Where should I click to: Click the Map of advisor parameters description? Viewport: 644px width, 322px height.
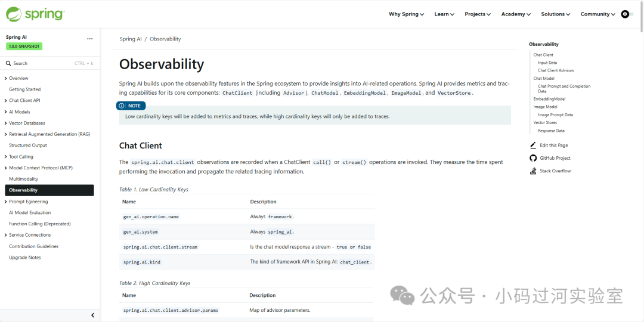click(x=280, y=310)
